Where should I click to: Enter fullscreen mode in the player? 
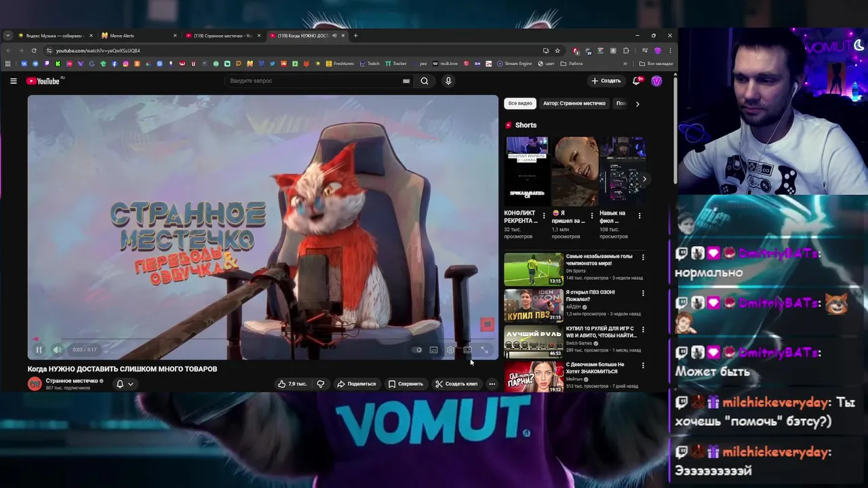click(x=484, y=350)
